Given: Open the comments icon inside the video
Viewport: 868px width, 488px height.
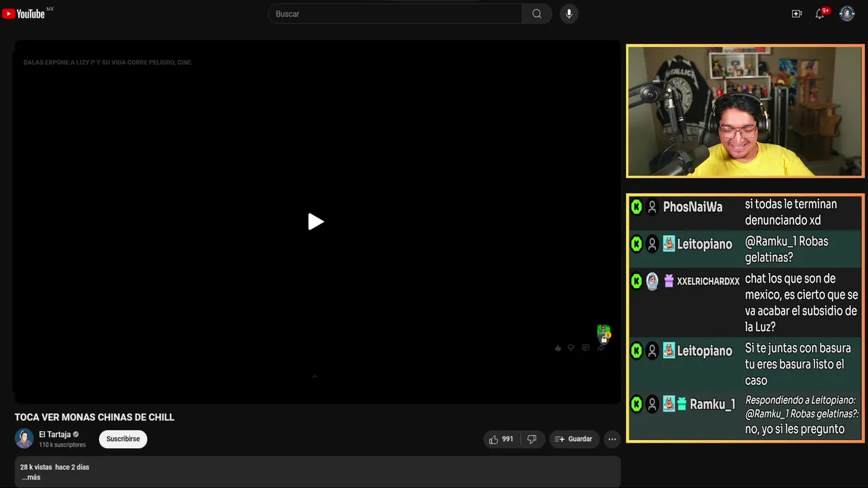Looking at the screenshot, I should pos(586,348).
